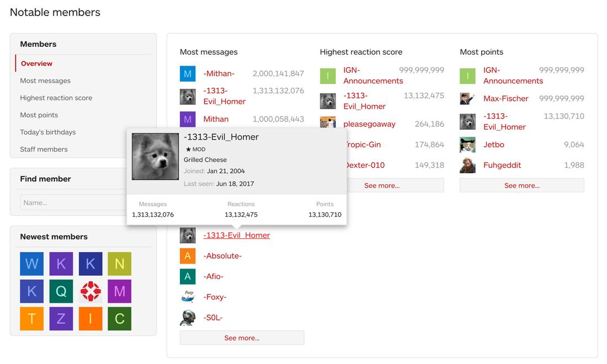Open Max-Fischer's avatar in Most points
607x364 pixels.
pyautogui.click(x=467, y=99)
